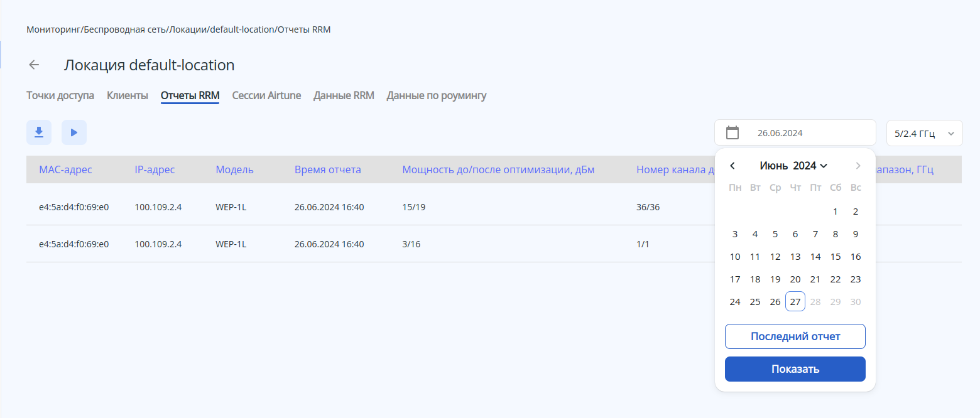Pick June 26 in the calendar
This screenshot has width=980, height=418.
(775, 302)
